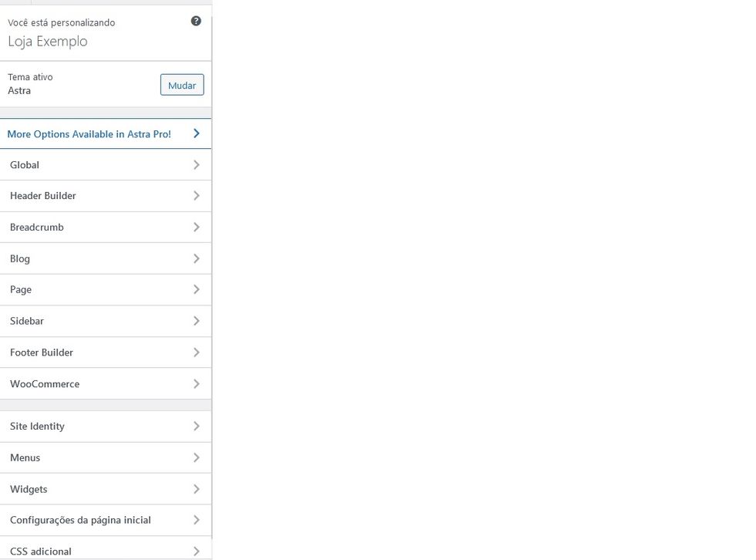Click the chevron on Site Identity row
756x560 pixels.
pos(196,426)
